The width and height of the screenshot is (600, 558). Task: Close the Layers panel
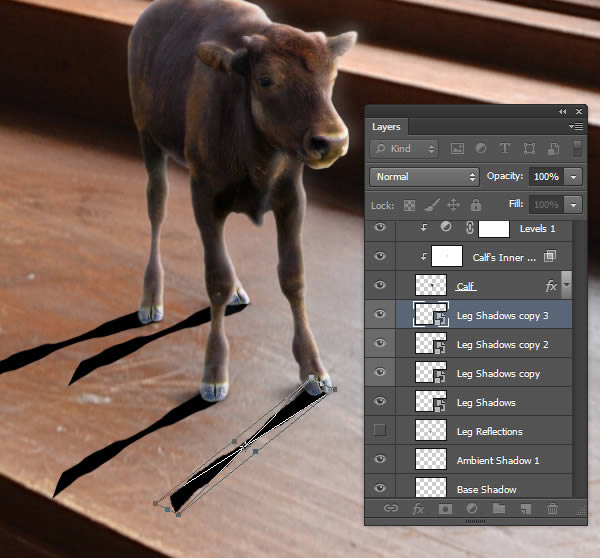[x=579, y=111]
